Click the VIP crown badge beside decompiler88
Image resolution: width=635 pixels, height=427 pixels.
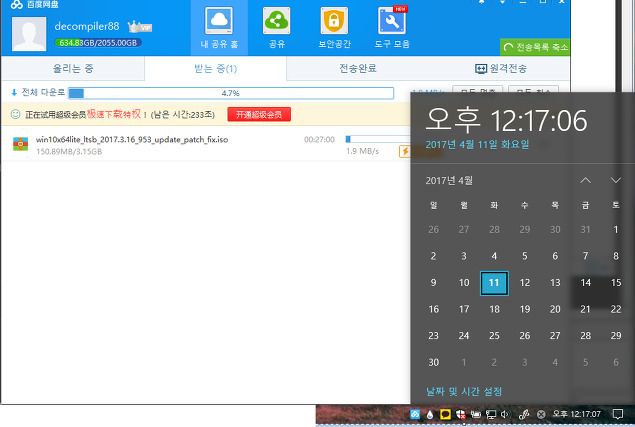[140, 27]
